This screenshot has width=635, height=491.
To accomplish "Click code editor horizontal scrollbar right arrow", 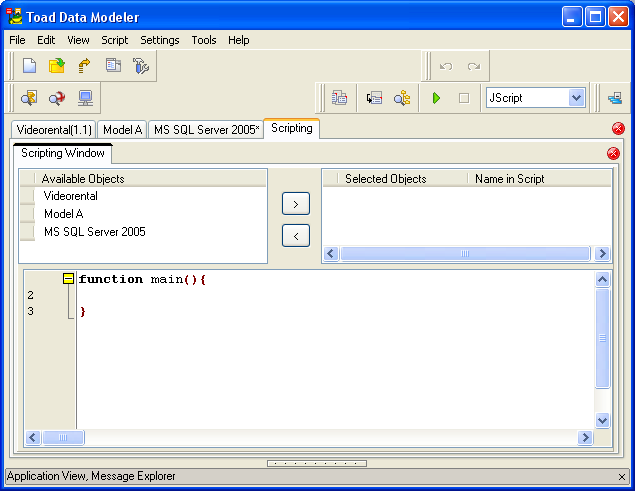I will [585, 438].
